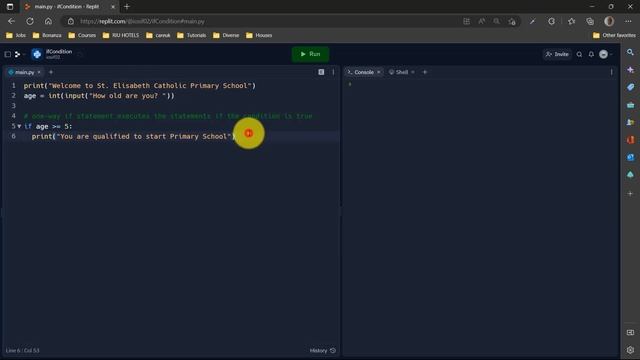Add a new editor tab beside main.py
This screenshot has height=360, width=640.
51,72
